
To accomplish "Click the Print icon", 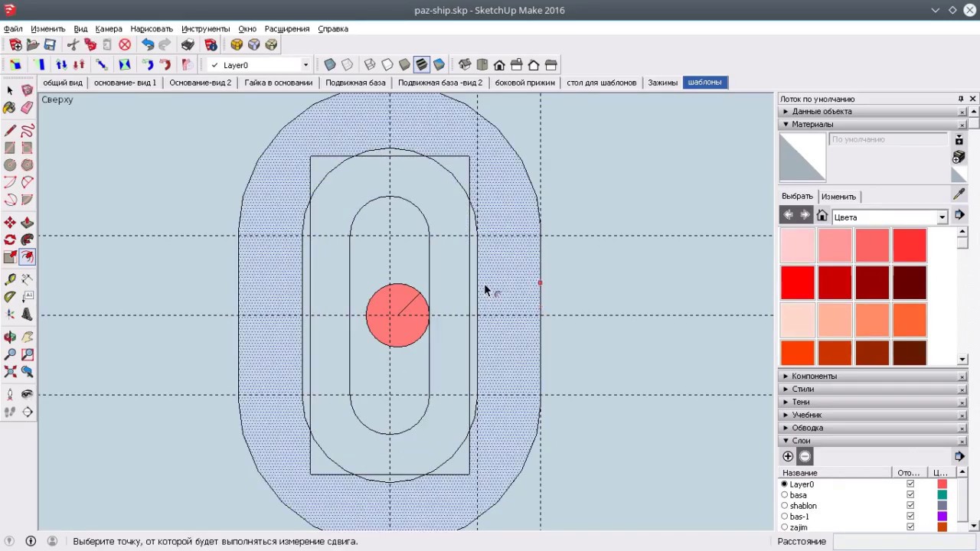I will [188, 45].
